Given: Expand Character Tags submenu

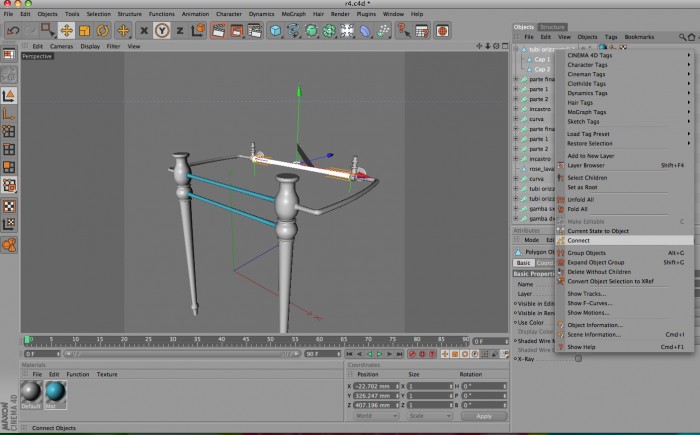Looking at the screenshot, I should click(x=625, y=65).
